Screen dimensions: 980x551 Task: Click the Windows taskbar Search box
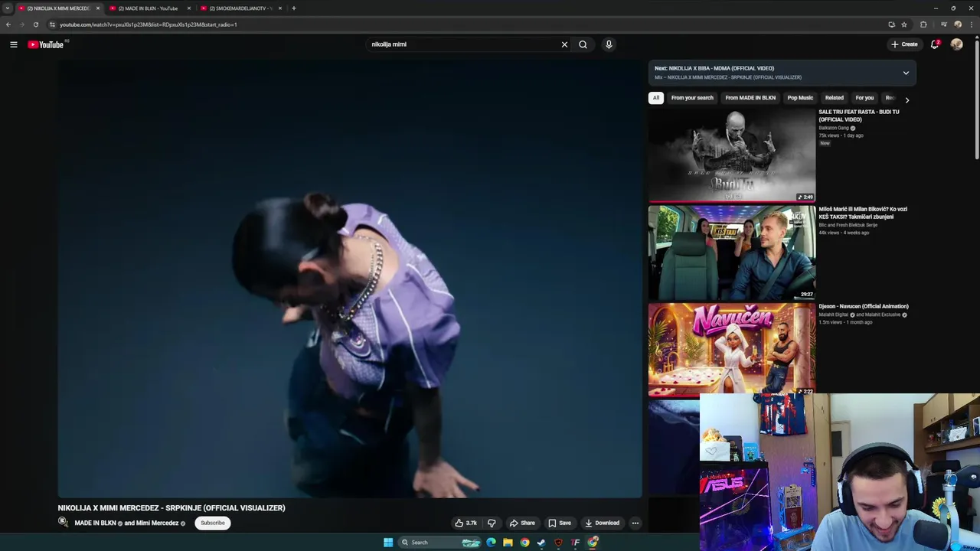[440, 543]
